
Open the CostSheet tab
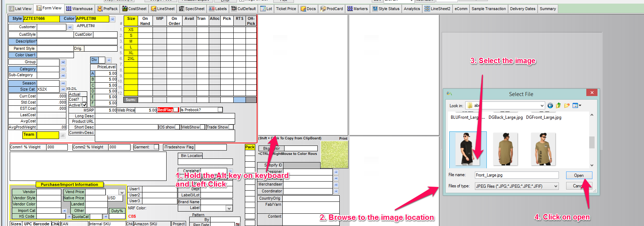[x=134, y=9]
